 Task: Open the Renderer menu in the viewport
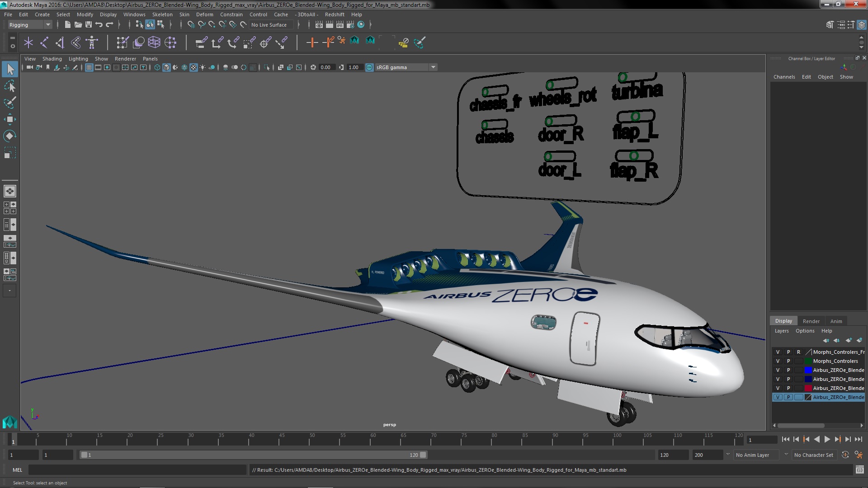[x=125, y=59]
